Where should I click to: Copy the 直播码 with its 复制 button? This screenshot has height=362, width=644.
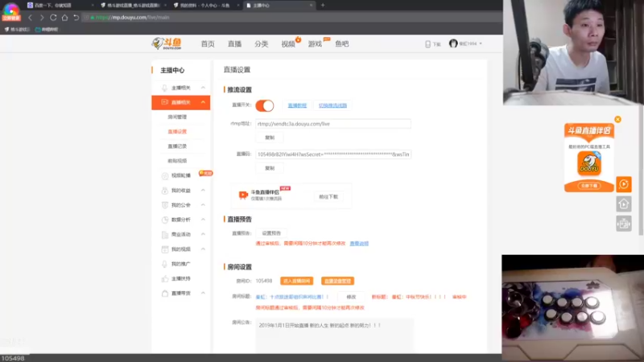coord(270,168)
